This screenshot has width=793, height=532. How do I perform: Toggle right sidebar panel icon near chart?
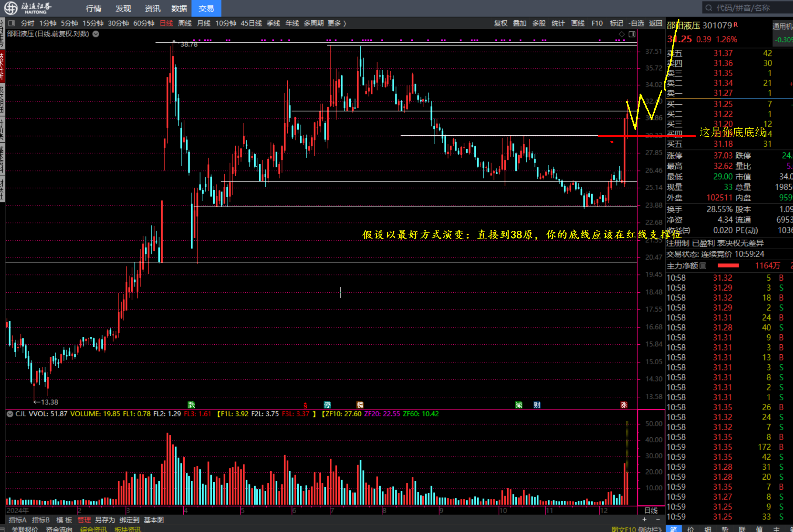pyautogui.click(x=632, y=34)
